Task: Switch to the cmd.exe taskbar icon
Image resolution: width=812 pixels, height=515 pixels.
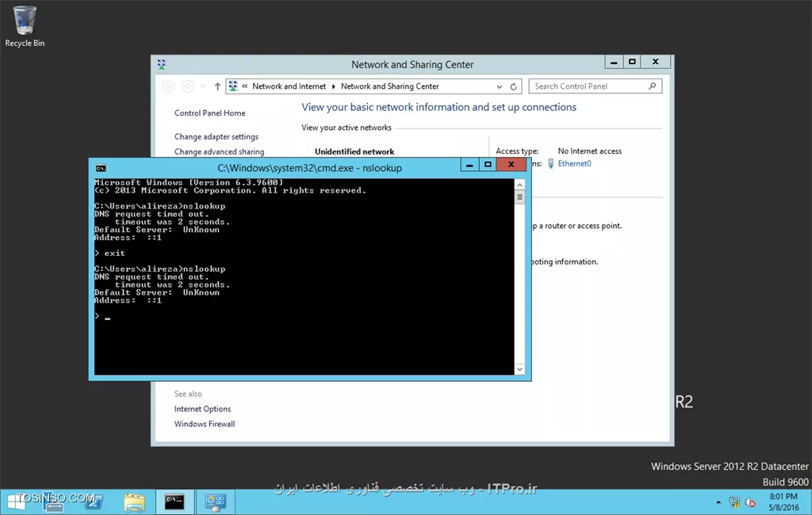Action: click(174, 501)
